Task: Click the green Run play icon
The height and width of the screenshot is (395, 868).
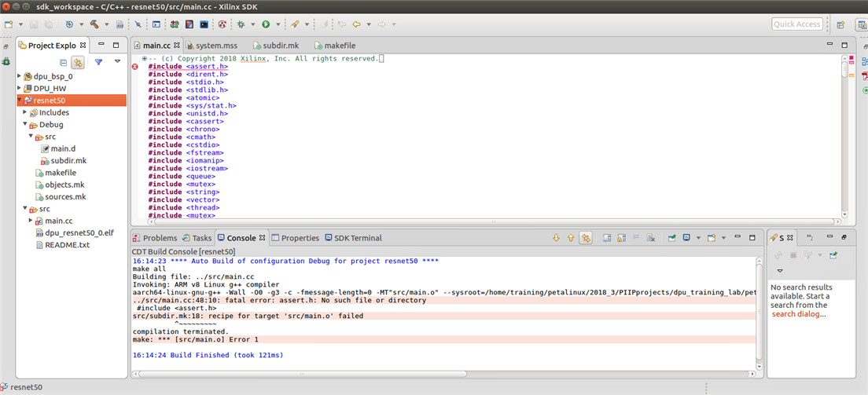Action: (266, 24)
